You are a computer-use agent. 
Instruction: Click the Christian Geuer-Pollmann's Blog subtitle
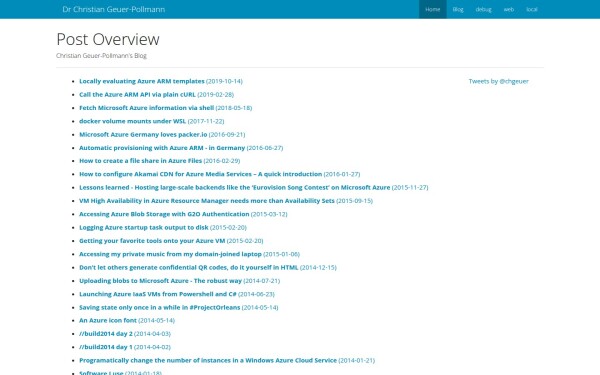(101, 55)
